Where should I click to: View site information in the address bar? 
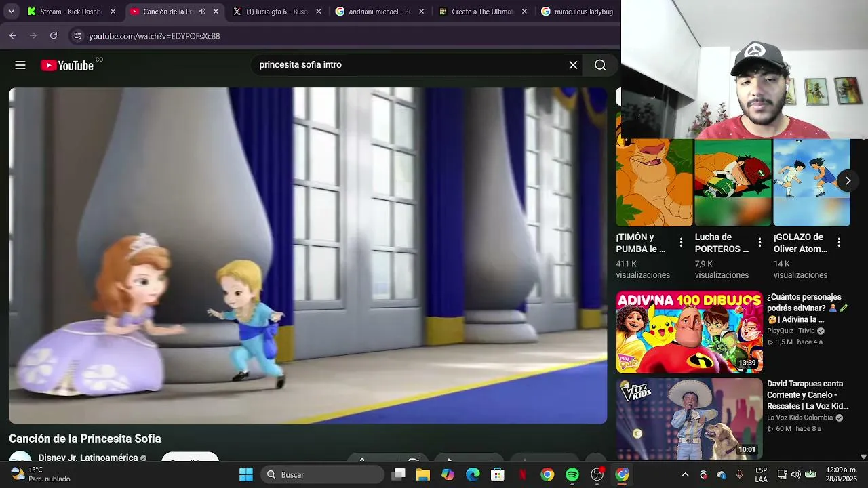77,36
